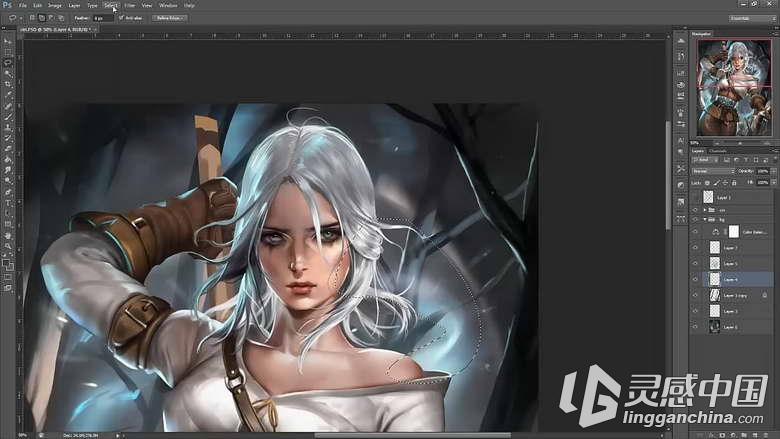Hide Layer 7 eye icon
This screenshot has width=780, height=439.
(695, 248)
